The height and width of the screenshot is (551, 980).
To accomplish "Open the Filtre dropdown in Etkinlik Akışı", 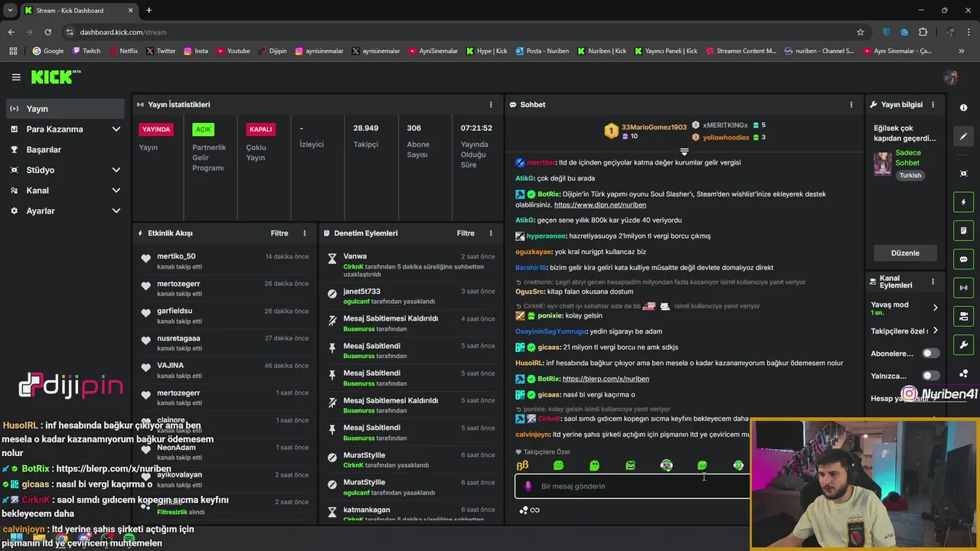I will 279,233.
